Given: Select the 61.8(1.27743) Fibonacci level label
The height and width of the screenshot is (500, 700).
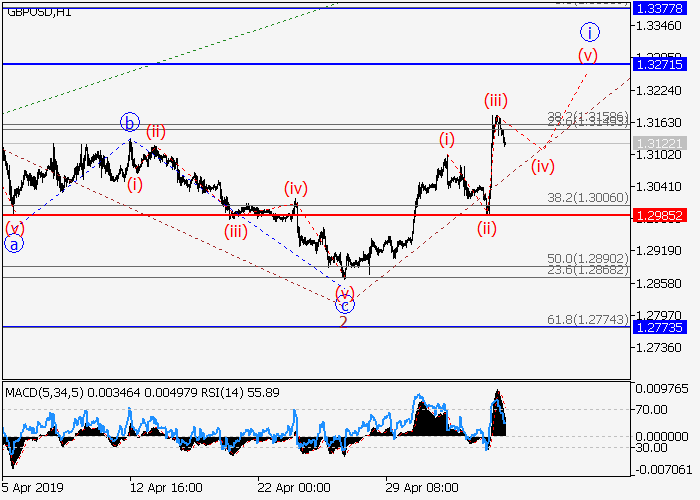Looking at the screenshot, I should coord(588,317).
